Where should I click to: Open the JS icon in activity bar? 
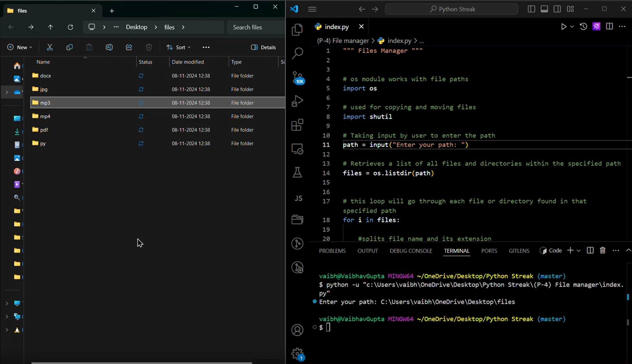298,198
